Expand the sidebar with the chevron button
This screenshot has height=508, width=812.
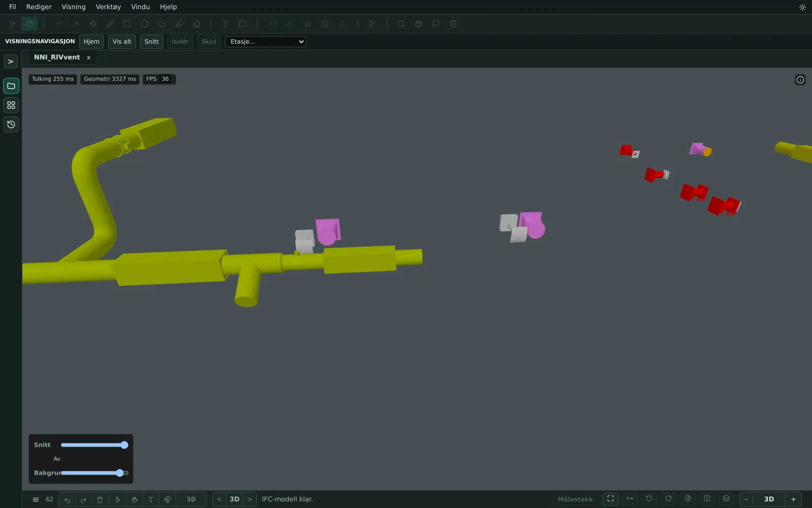11,61
